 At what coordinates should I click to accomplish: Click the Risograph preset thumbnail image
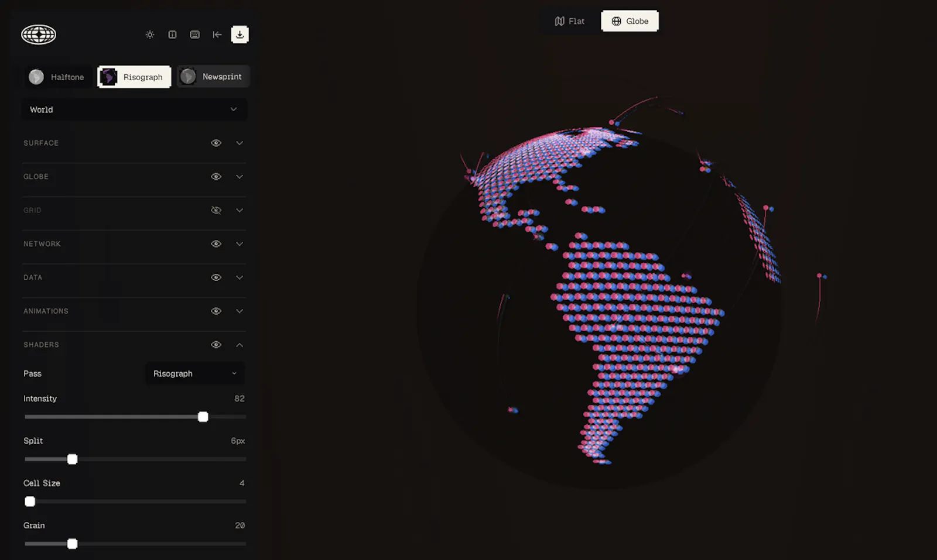pyautogui.click(x=108, y=77)
